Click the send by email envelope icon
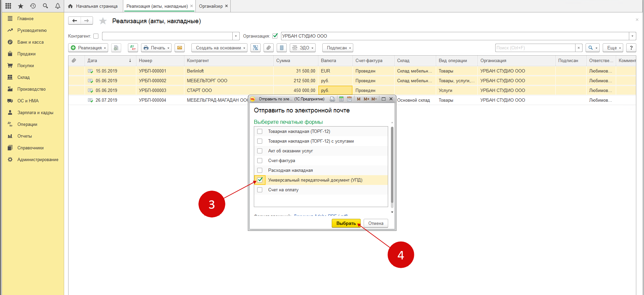The width and height of the screenshot is (644, 295). point(180,48)
